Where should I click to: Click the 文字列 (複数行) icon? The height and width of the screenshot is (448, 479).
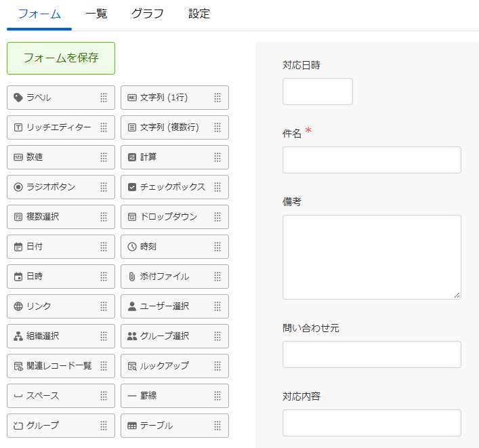[x=132, y=127]
